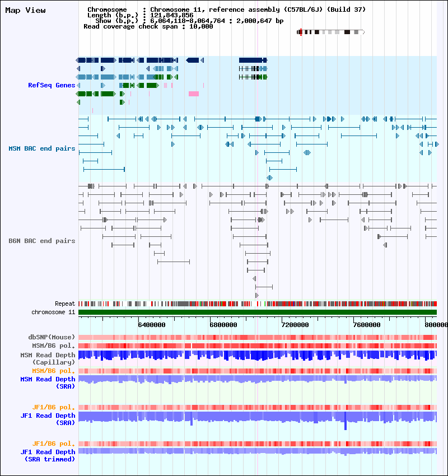The height and width of the screenshot is (476, 448).
Task: Click the orange MSM/B6 pol. label
Action: 54,371
